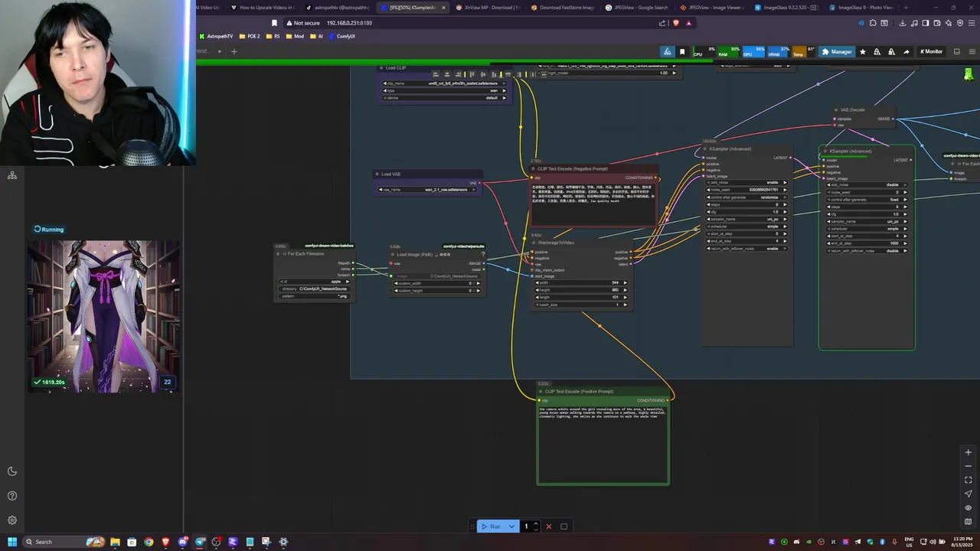Close the active KSampler browser tab
Image resolution: width=980 pixels, height=551 pixels.
pos(443,8)
